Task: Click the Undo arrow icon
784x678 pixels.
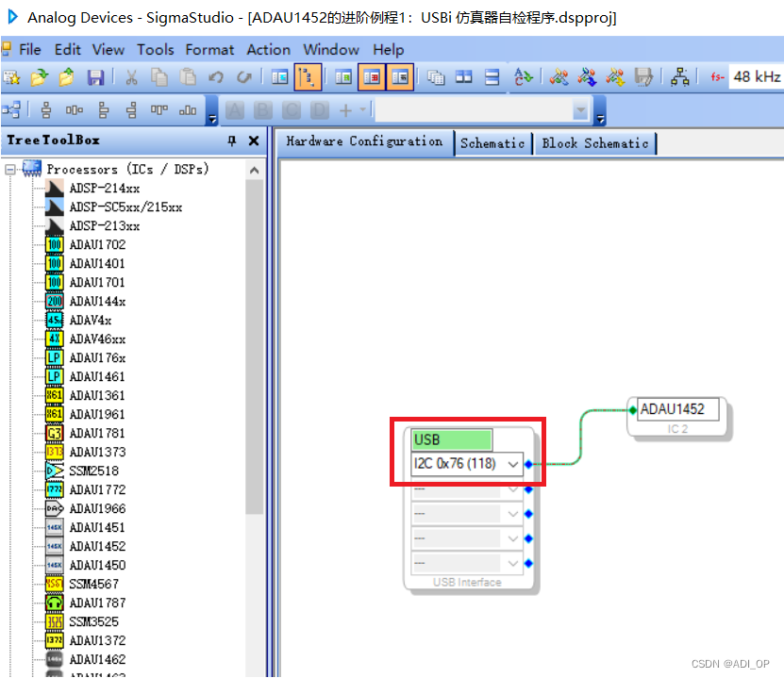Action: click(x=215, y=77)
